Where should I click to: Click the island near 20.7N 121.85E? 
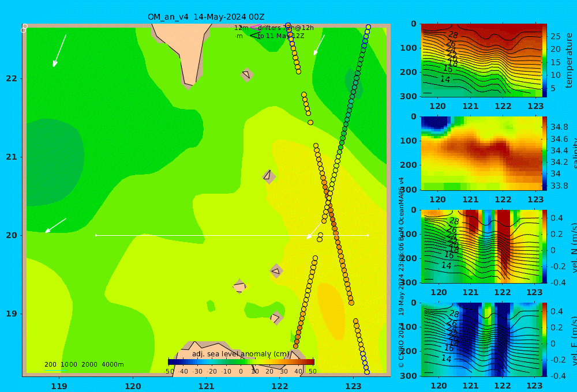click(x=269, y=176)
